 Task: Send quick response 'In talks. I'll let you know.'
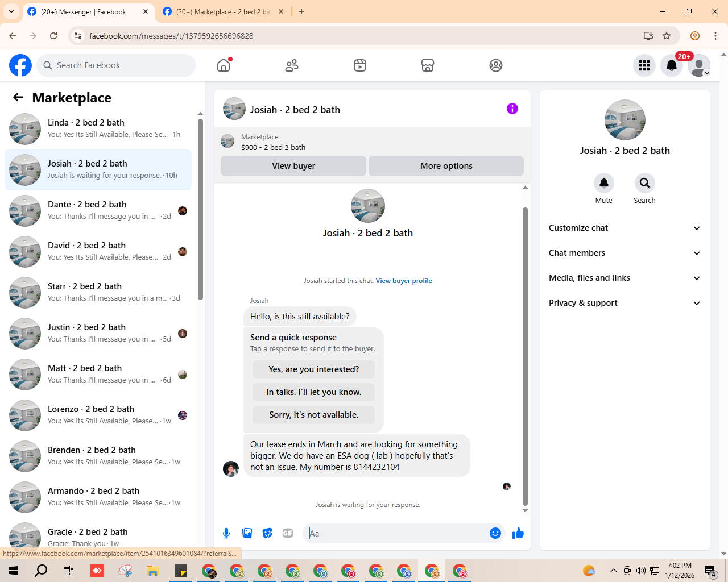(x=314, y=392)
